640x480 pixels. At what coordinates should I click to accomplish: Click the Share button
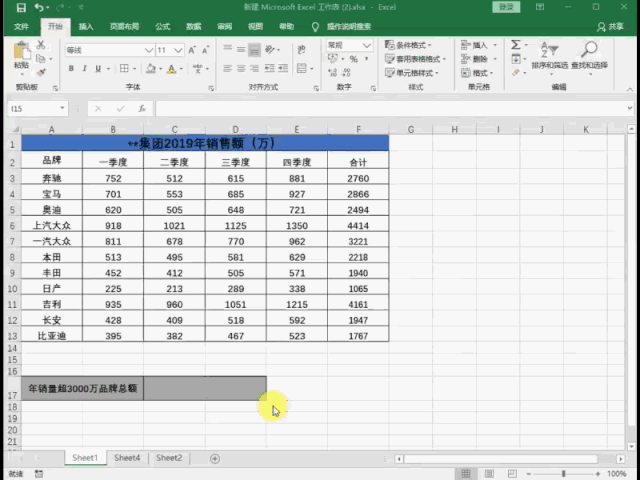tap(611, 27)
